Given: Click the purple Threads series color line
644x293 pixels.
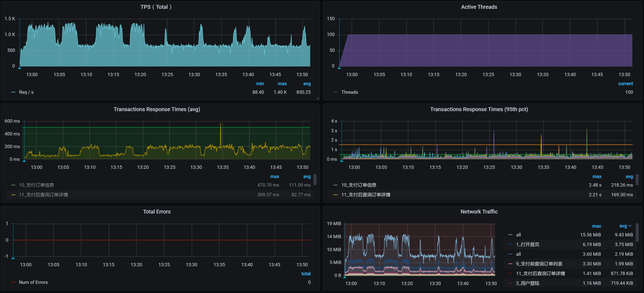Looking at the screenshot, I should coord(335,92).
